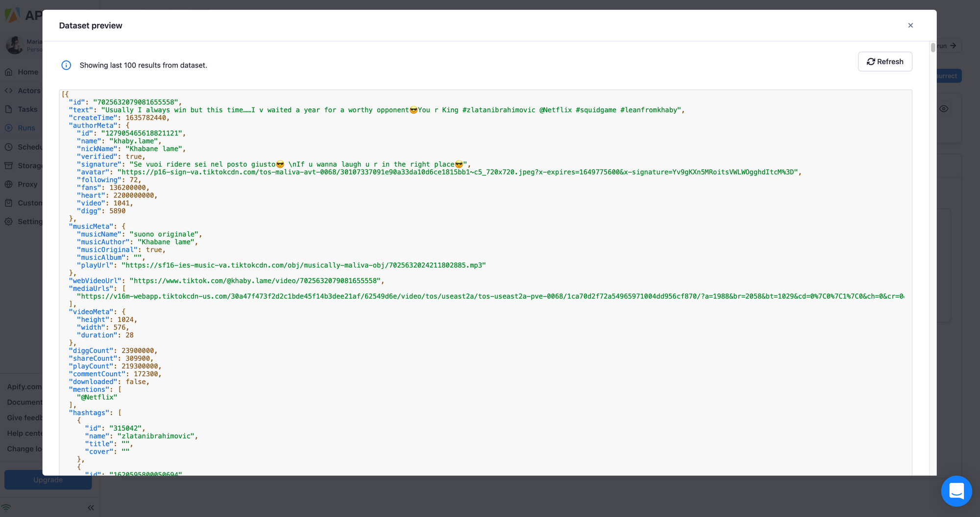Click the "playCount": 219300000 value
Screen dimensions: 980x517
pos(140,366)
